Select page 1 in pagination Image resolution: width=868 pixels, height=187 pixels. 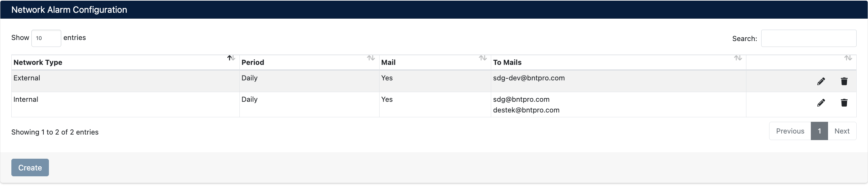819,131
